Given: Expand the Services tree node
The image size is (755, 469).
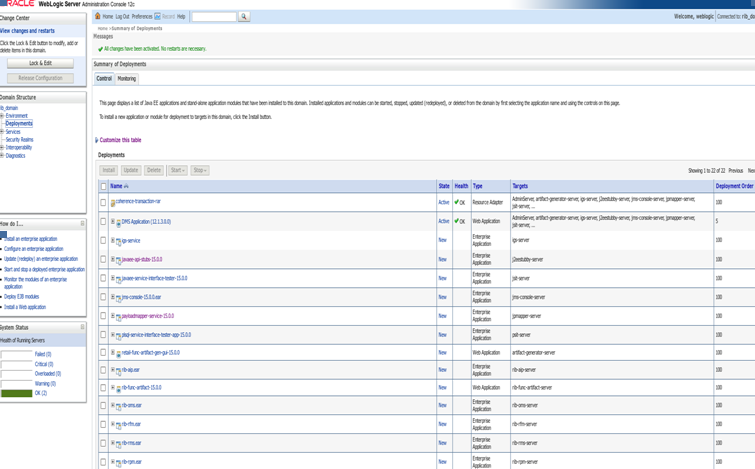Looking at the screenshot, I should (2, 131).
